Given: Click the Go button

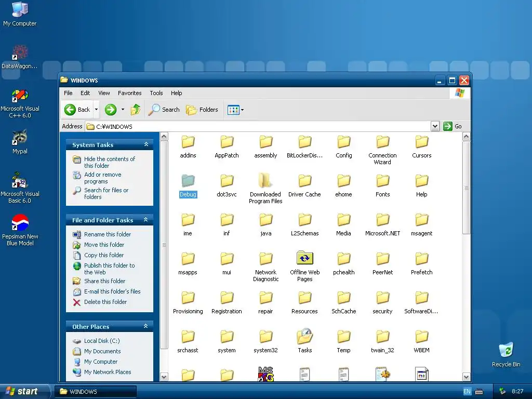Looking at the screenshot, I should [453, 126].
